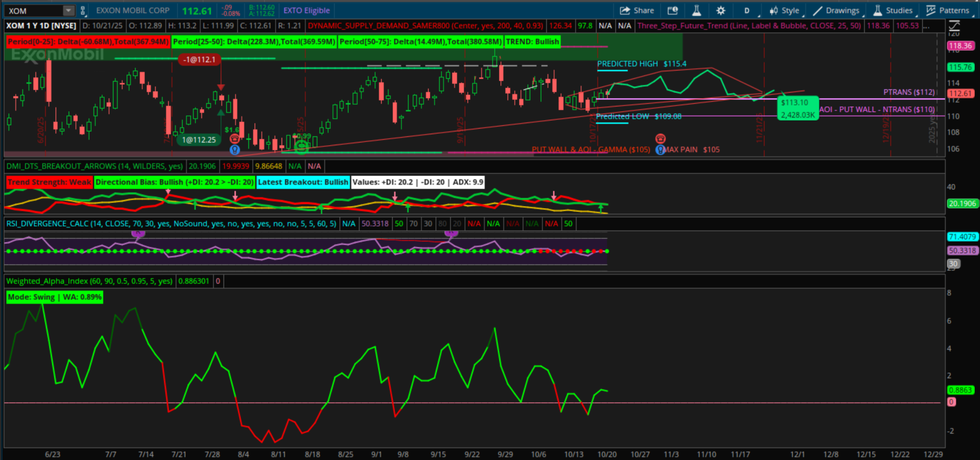Click the news/quote card toolbar icon

tap(673, 10)
